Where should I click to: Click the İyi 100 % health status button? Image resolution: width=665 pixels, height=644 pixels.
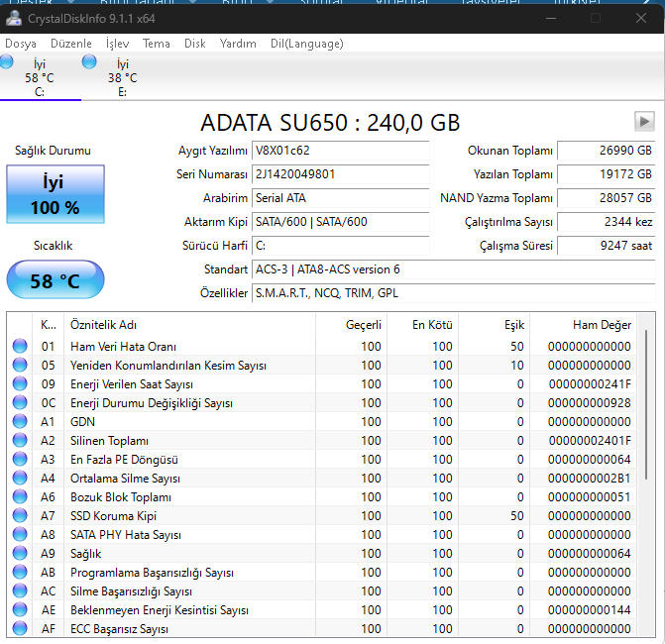pos(55,194)
